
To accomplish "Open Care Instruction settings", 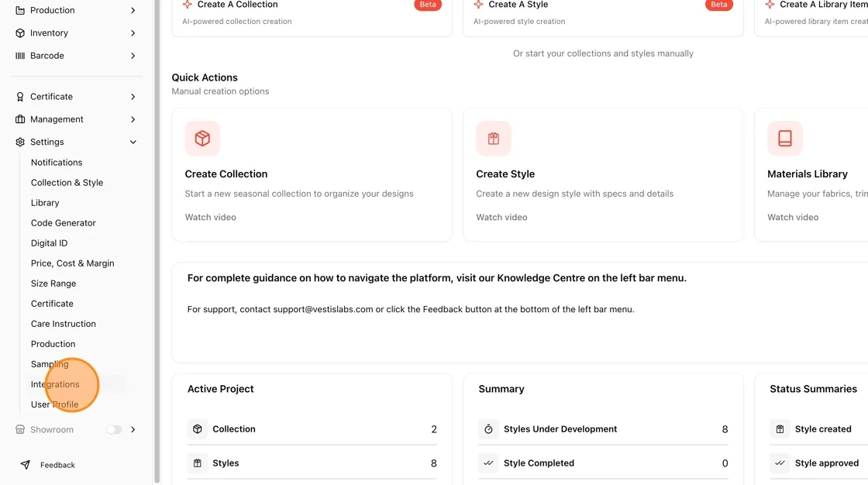I will (63, 324).
